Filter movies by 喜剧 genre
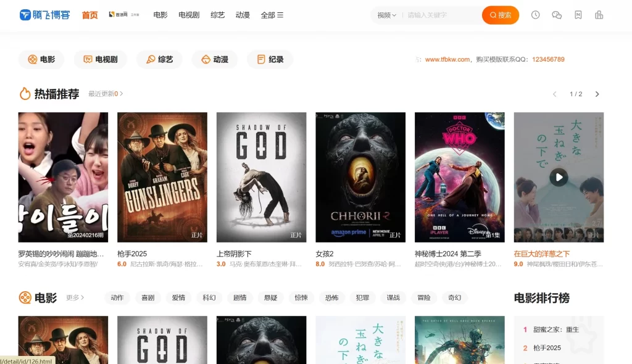The height and width of the screenshot is (364, 632). [x=148, y=297]
